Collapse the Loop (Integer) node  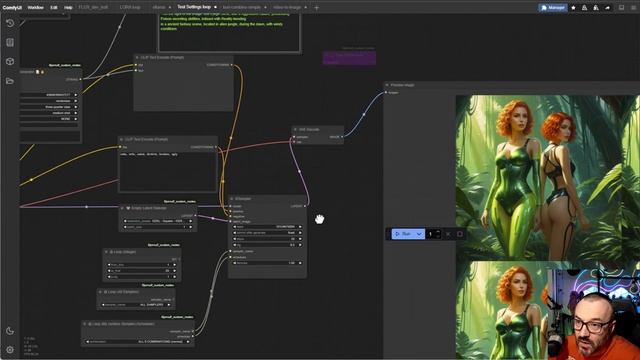click(x=106, y=252)
